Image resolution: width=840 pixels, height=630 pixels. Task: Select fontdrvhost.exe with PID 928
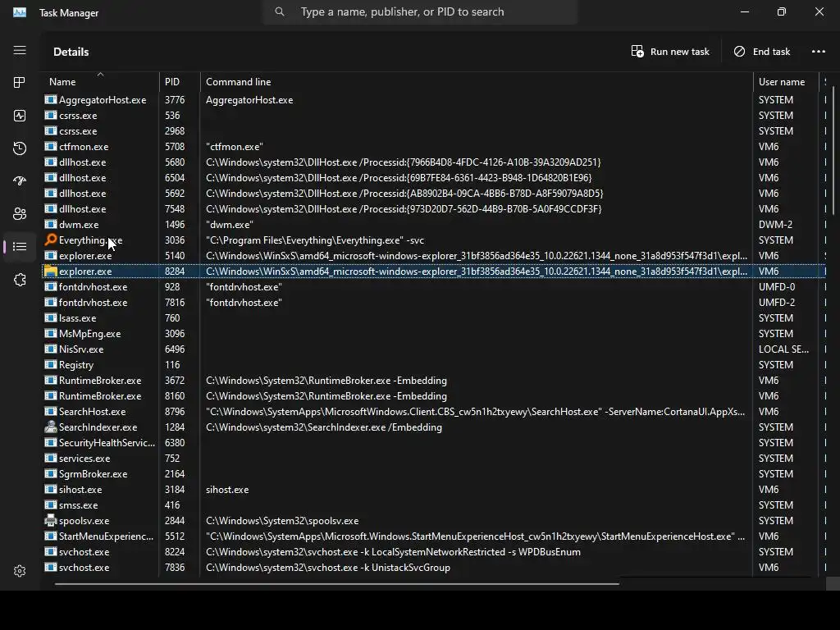click(x=434, y=286)
